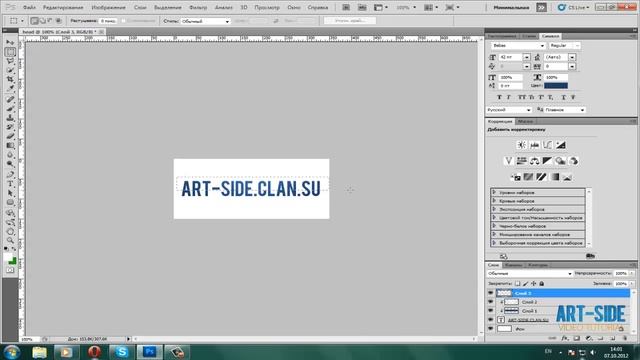Toggle lock position for layer
Image resolution: width=640 pixels, height=360 pixels.
pos(533,283)
